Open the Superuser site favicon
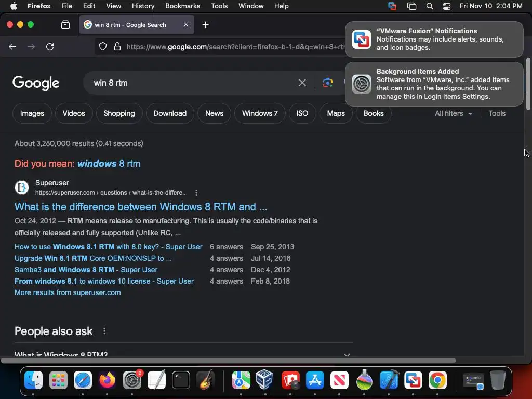This screenshot has width=532, height=399. 22,187
